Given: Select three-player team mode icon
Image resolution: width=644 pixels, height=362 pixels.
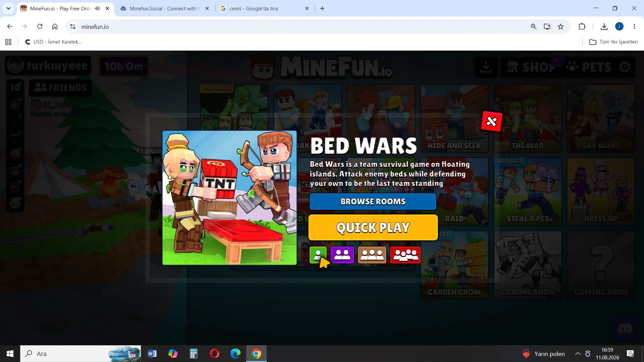Looking at the screenshot, I should point(372,255).
